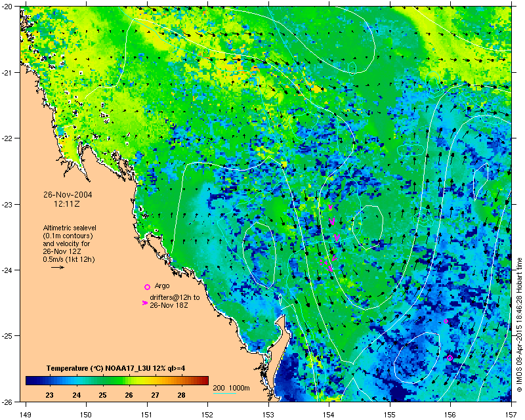Click the dark red end of the colorbar
This screenshot has width=525, height=420.
tap(205, 381)
